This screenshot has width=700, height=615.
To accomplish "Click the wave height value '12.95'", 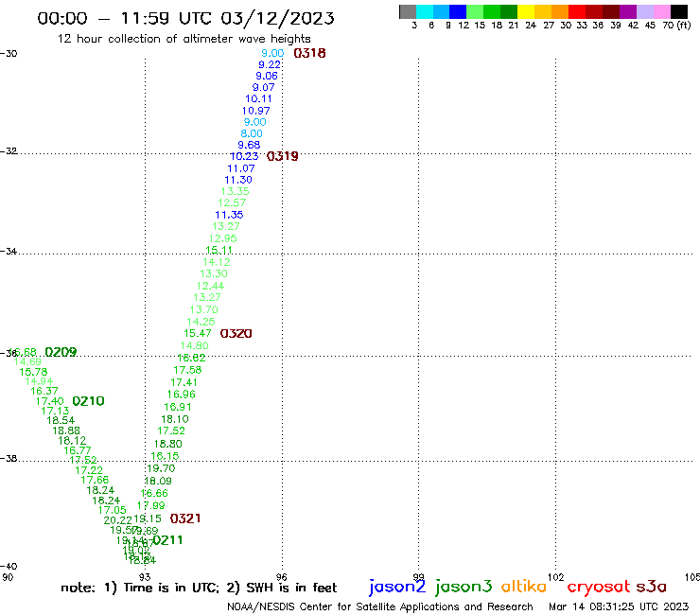I will 222,238.
